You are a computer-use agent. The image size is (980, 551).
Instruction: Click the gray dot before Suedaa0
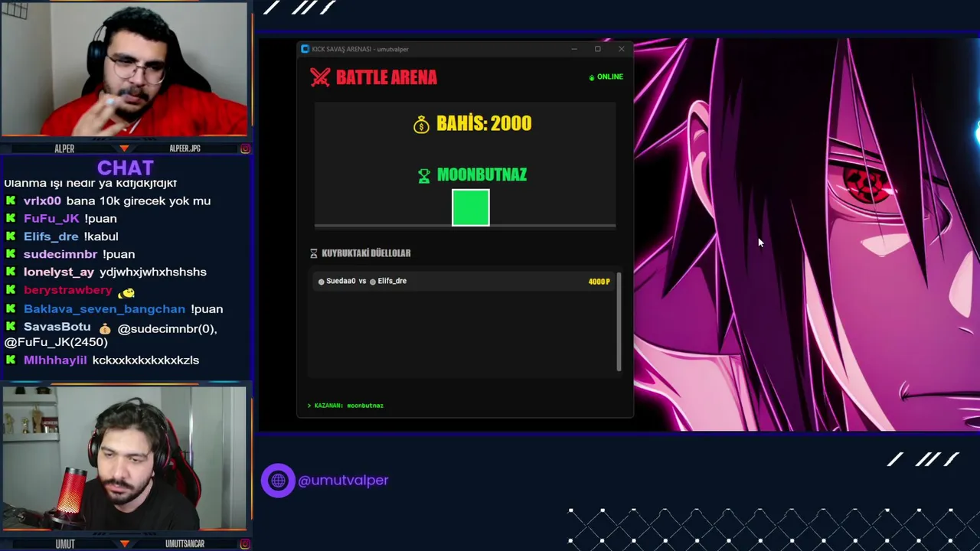[322, 282]
